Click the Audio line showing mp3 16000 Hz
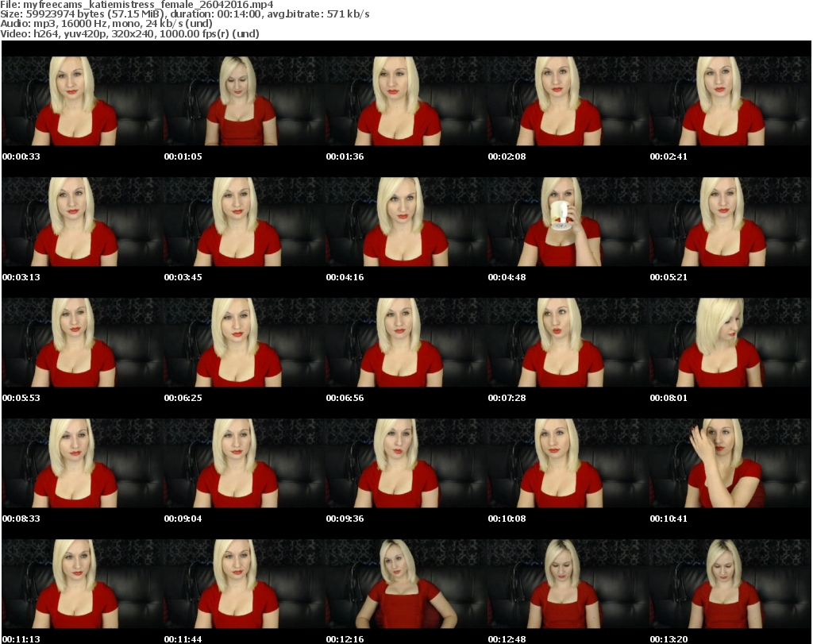Viewport: 813px width, 644px height. click(x=106, y=24)
